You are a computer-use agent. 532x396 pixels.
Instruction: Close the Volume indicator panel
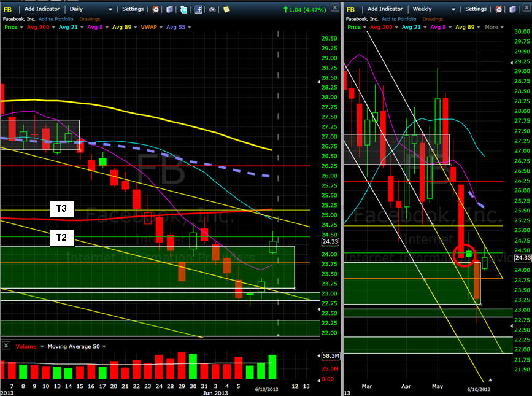[x=6, y=346]
